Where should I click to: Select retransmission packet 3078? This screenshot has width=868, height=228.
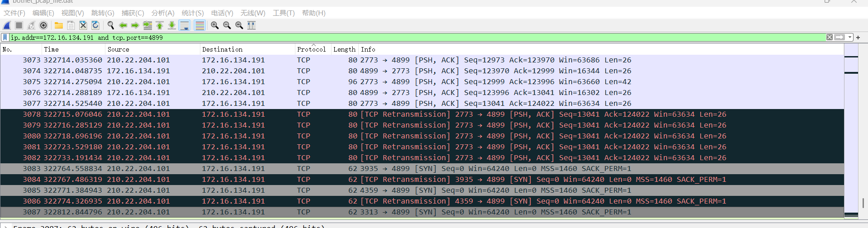point(422,114)
